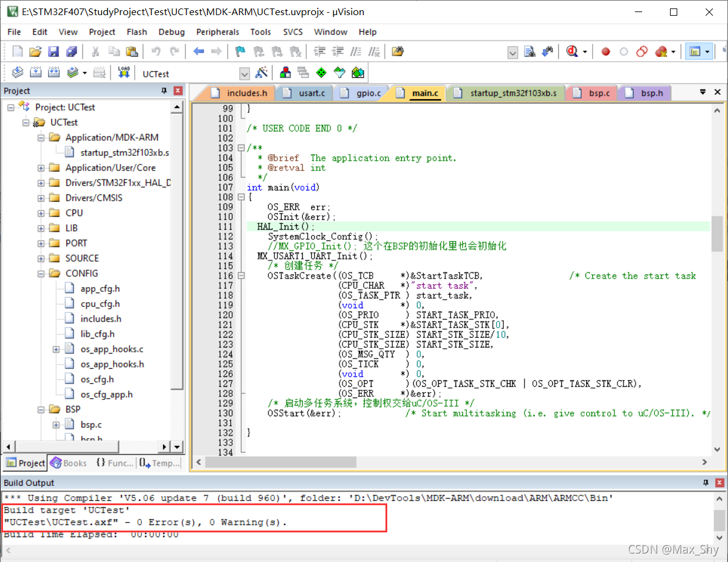
Task: Toggle the window configuration button
Action: pos(694,52)
